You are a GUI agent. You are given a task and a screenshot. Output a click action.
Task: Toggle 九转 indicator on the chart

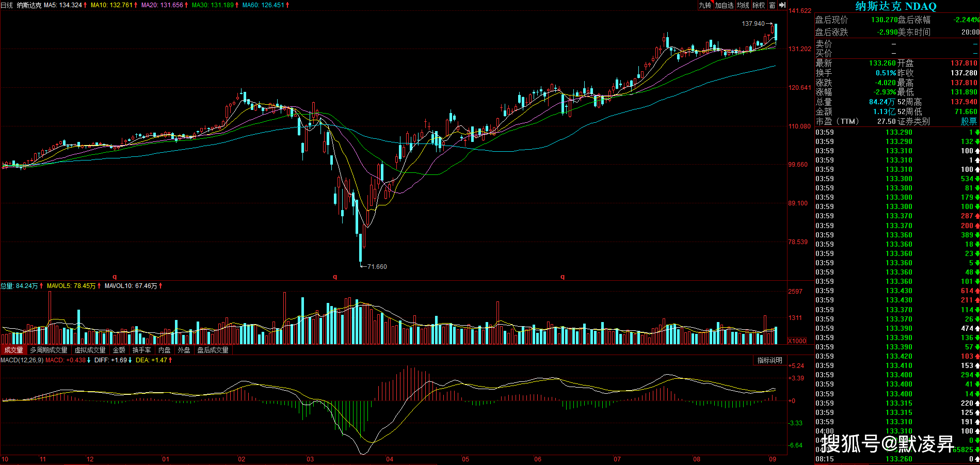pos(705,5)
